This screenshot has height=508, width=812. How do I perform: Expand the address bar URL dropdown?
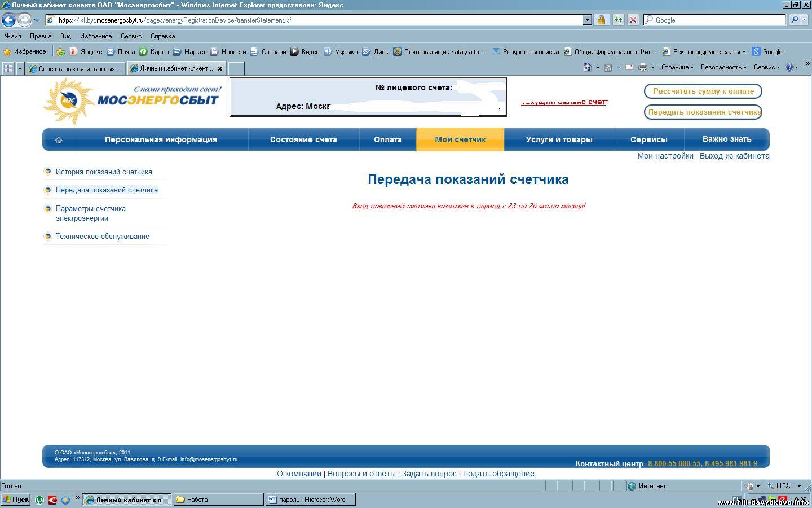(587, 20)
